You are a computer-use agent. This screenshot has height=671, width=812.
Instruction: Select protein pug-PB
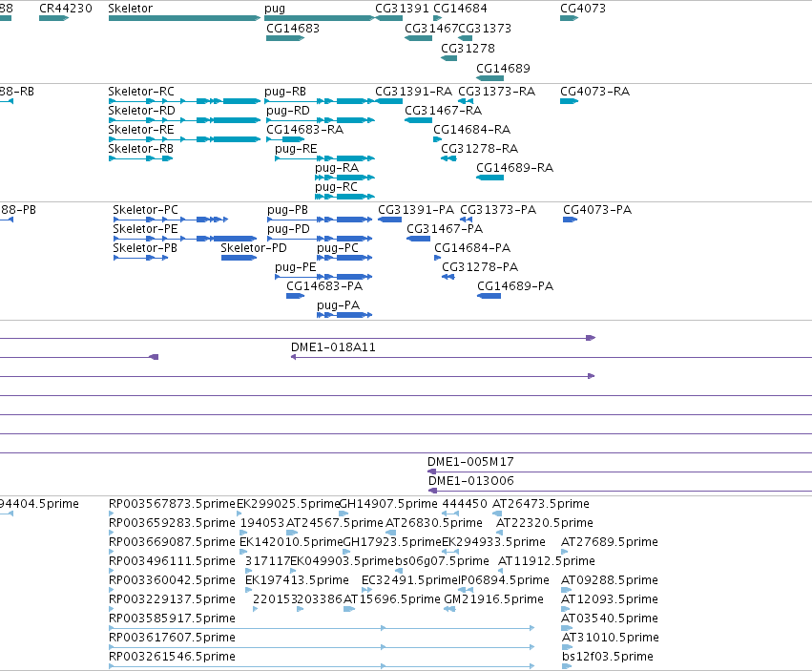tap(287, 210)
